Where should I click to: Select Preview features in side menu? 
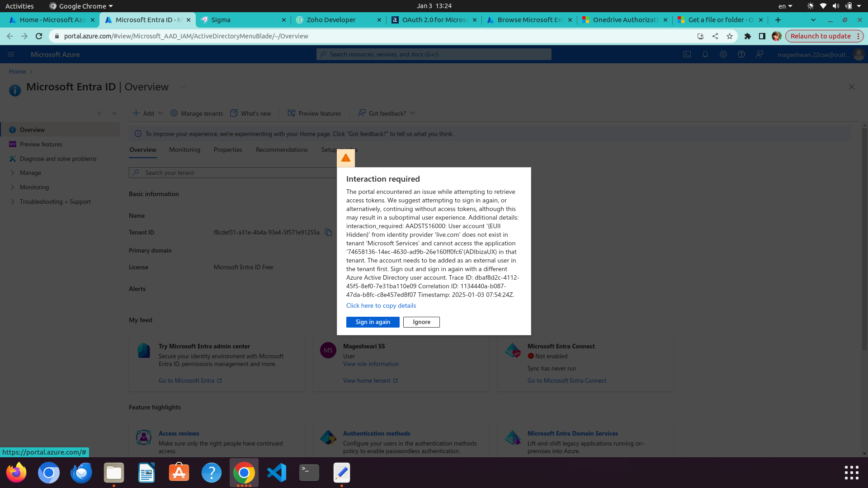(60, 144)
